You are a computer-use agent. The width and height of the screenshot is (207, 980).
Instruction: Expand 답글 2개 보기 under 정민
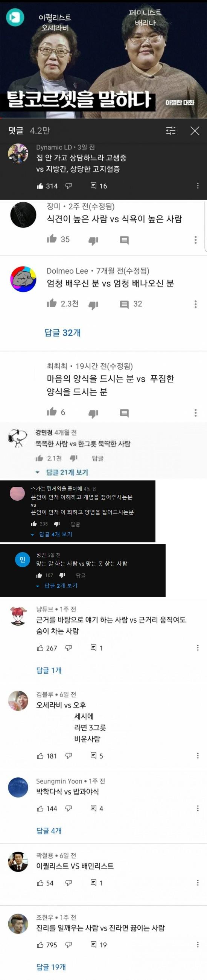[x=61, y=586]
